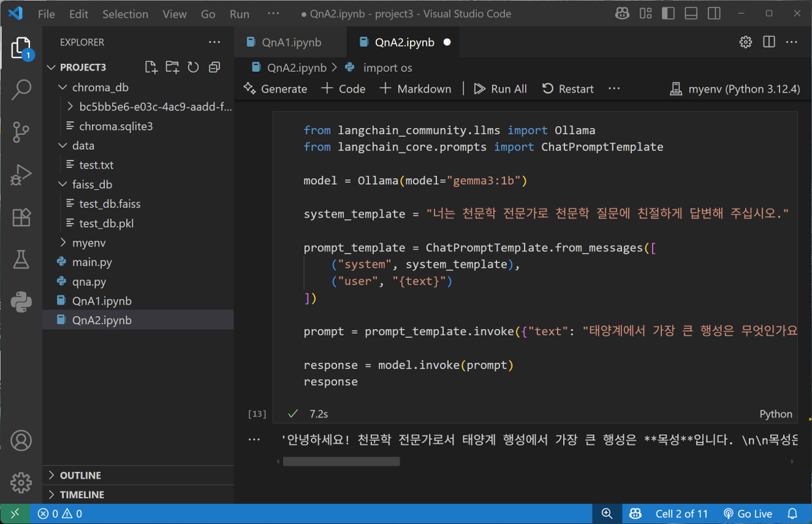
Task: Open the notifications bell
Action: pyautogui.click(x=793, y=513)
